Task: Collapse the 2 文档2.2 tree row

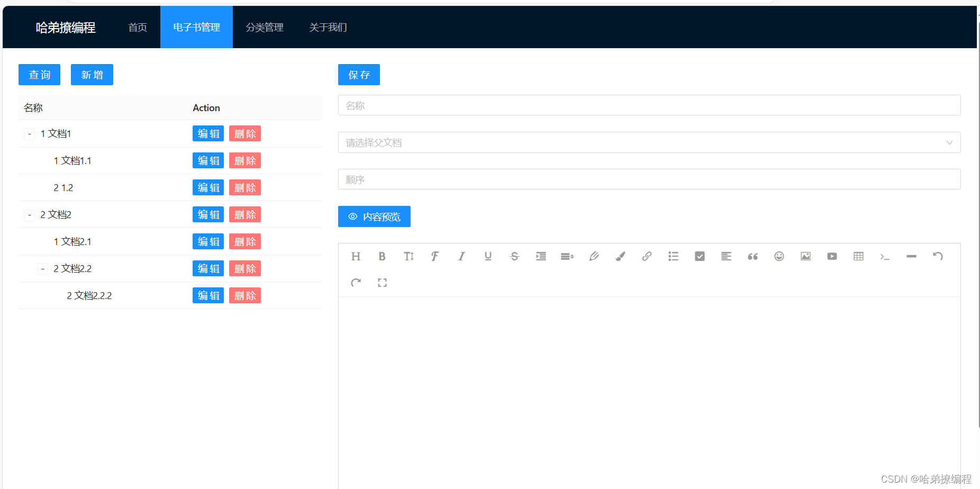Action: (x=43, y=269)
